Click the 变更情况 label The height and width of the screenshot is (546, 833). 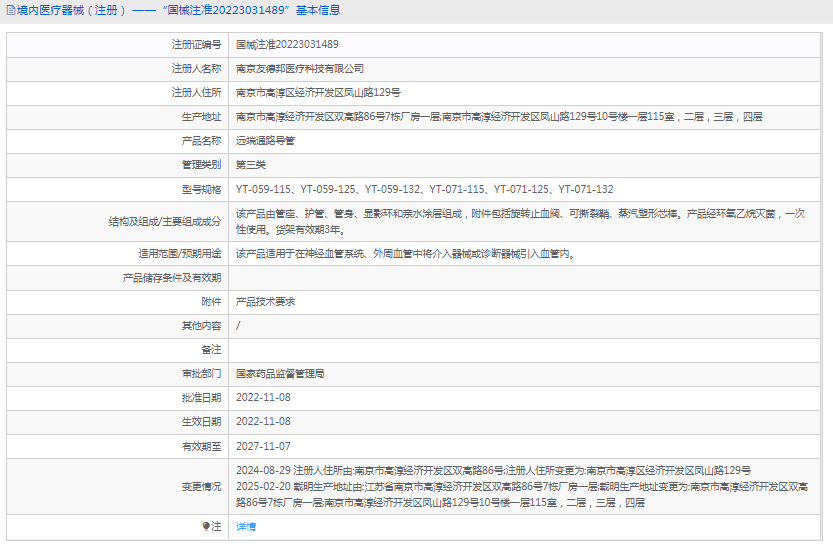click(201, 487)
